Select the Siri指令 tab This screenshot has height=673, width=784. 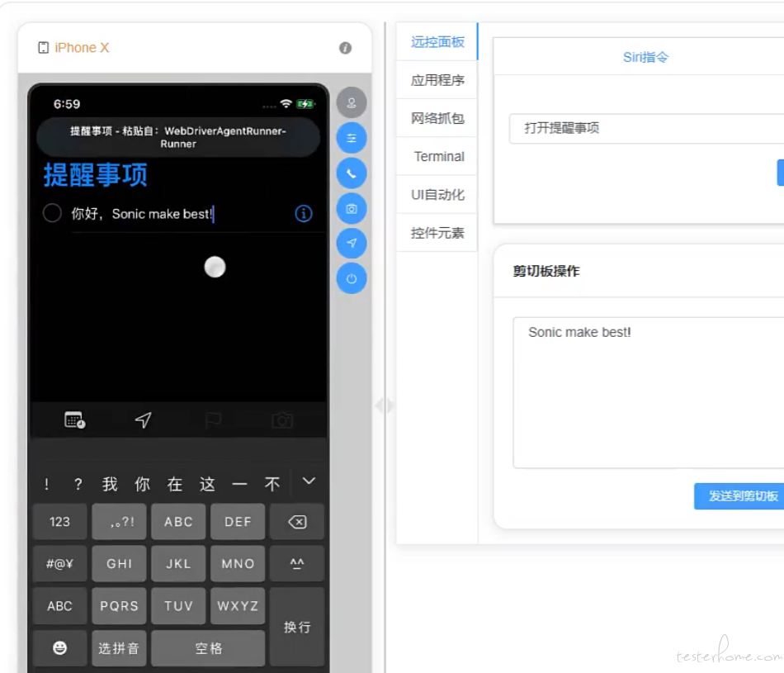click(645, 57)
